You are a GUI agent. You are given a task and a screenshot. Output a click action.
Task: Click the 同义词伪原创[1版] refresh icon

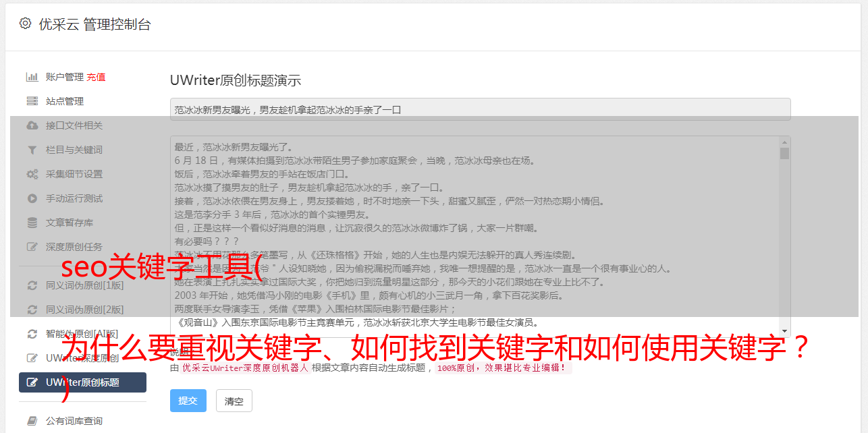32,285
